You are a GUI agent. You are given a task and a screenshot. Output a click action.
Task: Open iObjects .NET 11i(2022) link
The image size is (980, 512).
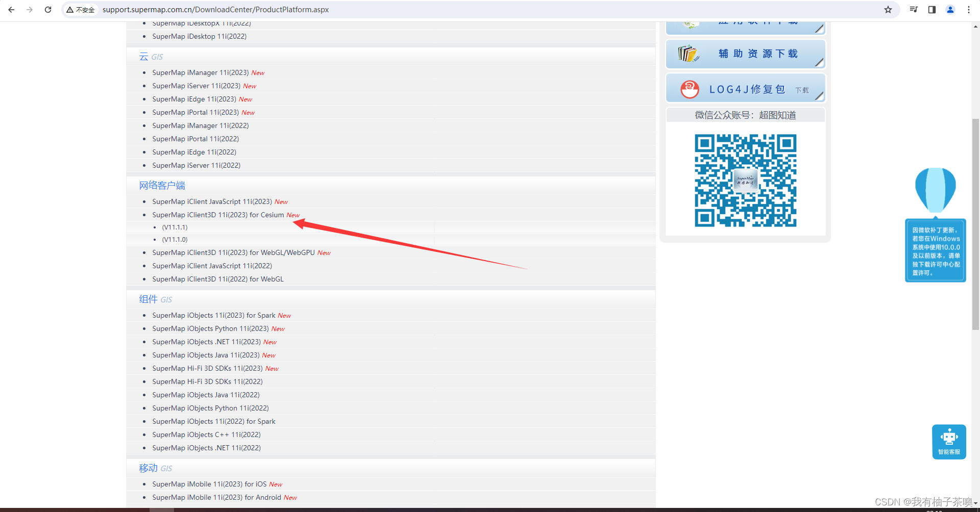point(206,448)
